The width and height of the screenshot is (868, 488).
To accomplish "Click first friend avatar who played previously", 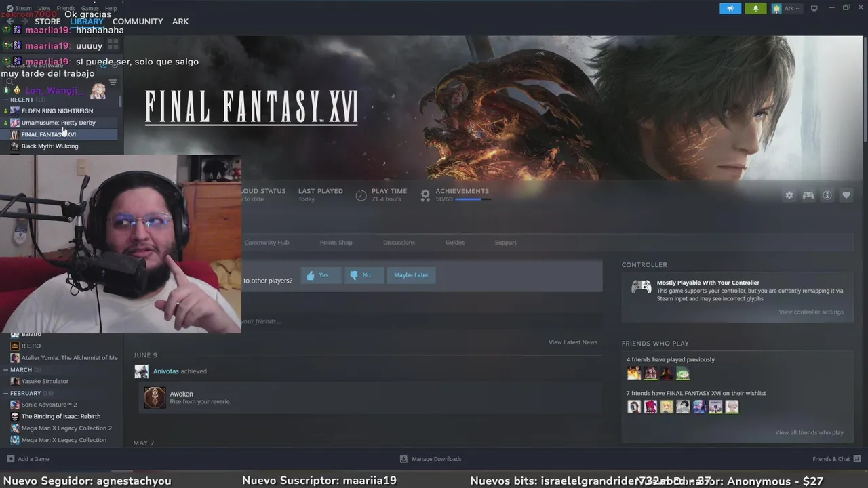I will 634,373.
